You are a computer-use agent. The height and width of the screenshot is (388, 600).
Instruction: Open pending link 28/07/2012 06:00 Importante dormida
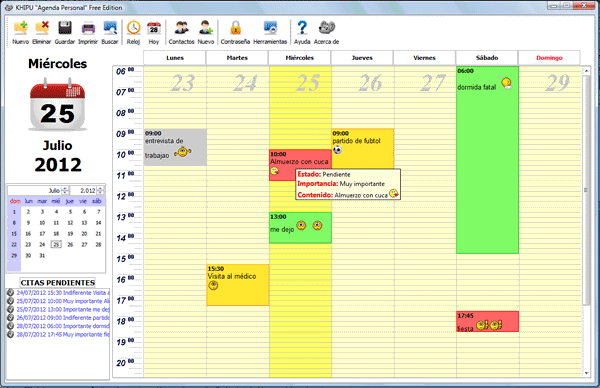(x=63, y=326)
